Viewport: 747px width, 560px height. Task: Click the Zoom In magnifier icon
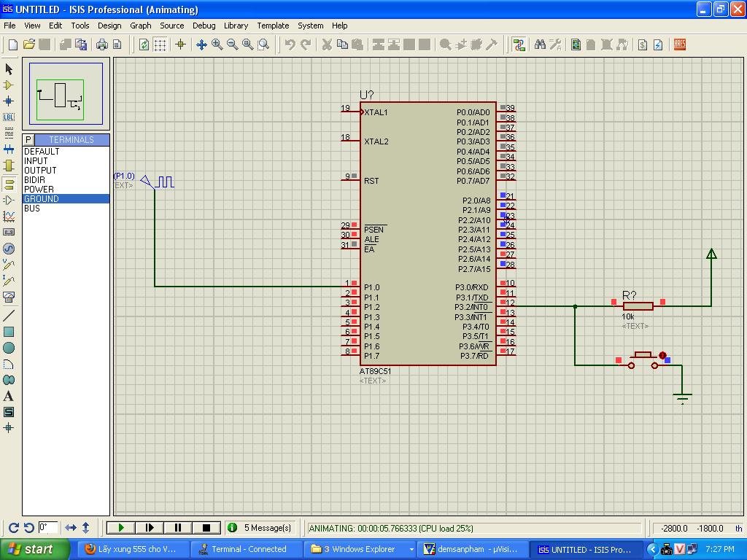(217, 44)
